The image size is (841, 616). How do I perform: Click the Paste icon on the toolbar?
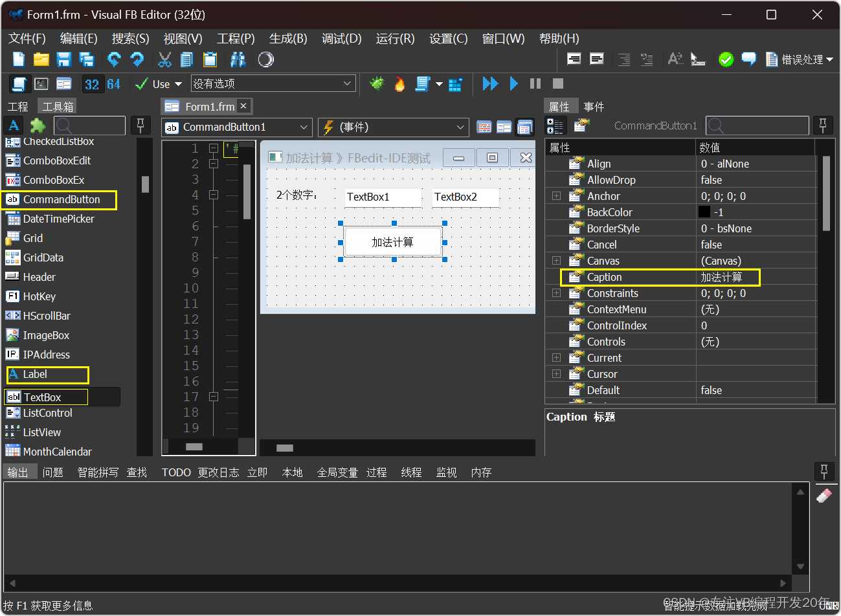pyautogui.click(x=209, y=59)
